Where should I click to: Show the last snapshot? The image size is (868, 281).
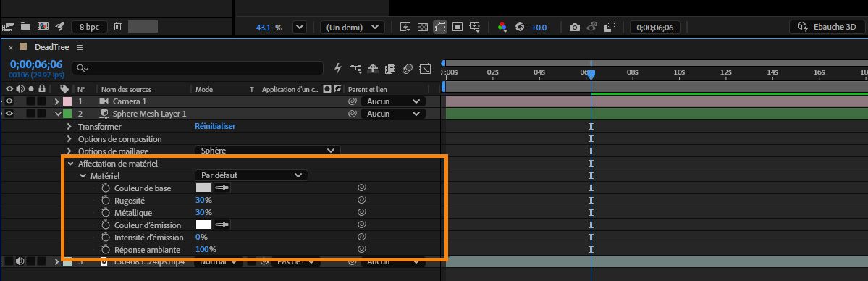click(x=591, y=27)
